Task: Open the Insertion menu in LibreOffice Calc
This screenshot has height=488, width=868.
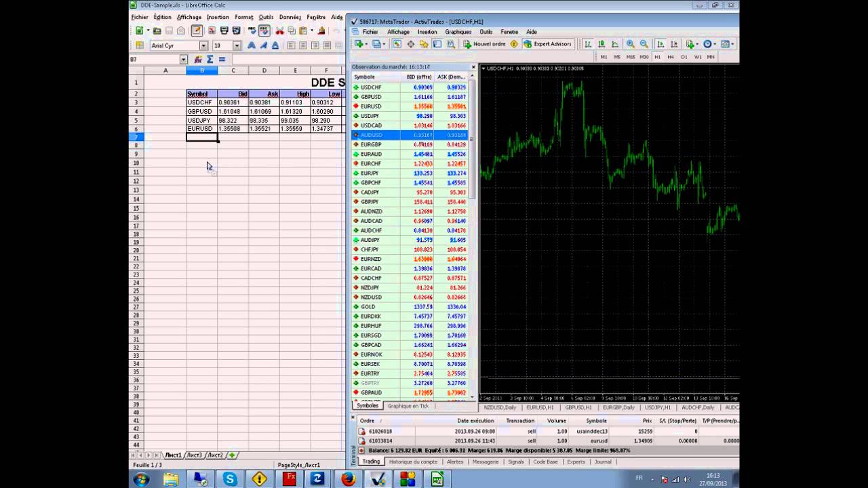Action: (218, 17)
